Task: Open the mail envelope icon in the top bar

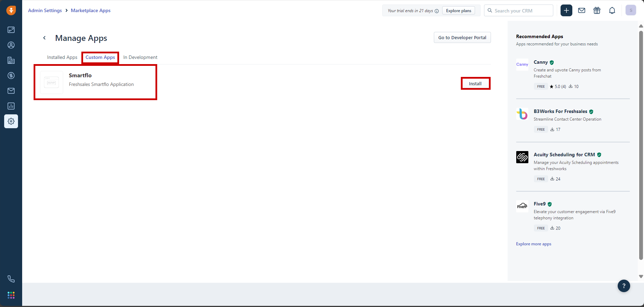Action: [x=582, y=10]
